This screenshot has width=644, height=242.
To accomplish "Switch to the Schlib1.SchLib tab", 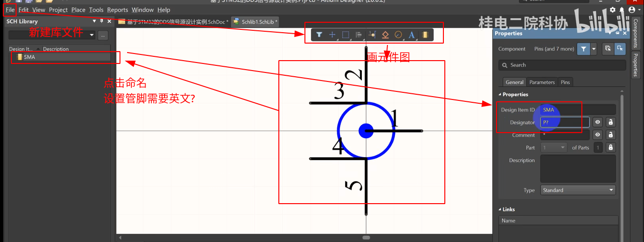I will coord(255,22).
